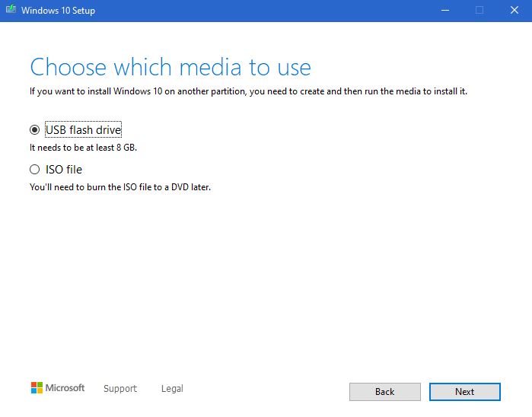Click the 'ISO file' option label
This screenshot has height=417, width=532.
(x=64, y=169)
